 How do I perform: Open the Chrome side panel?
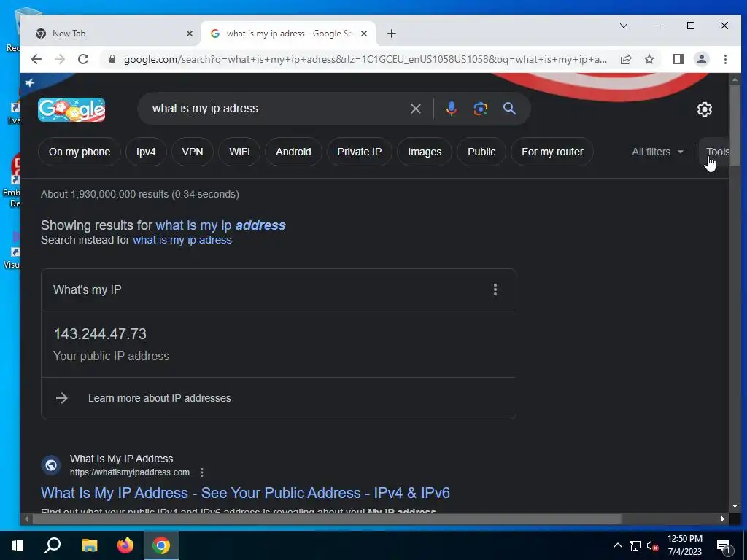pyautogui.click(x=678, y=59)
